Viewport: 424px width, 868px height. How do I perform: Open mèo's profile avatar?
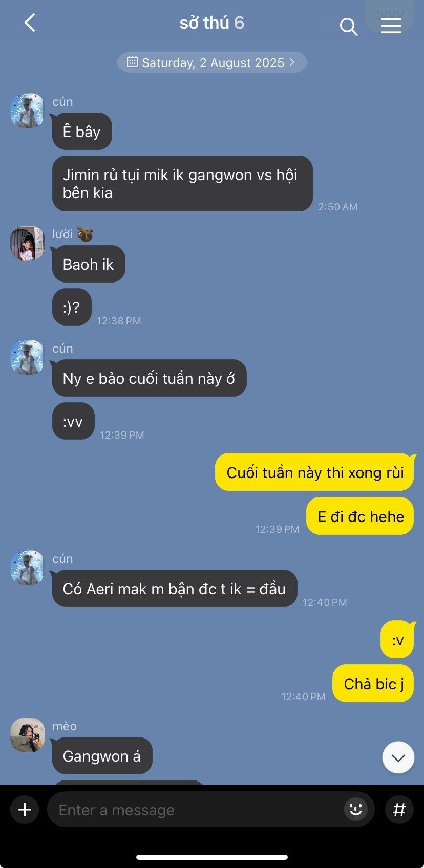pos(28,735)
